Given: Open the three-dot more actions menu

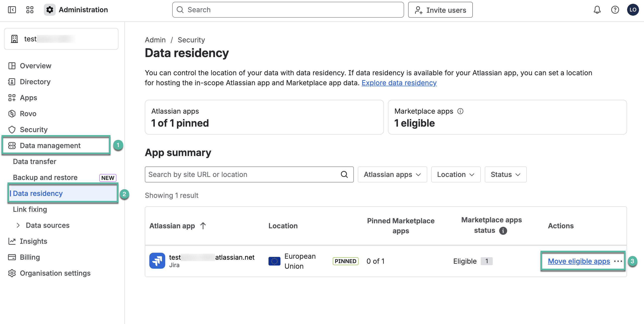Looking at the screenshot, I should [618, 261].
